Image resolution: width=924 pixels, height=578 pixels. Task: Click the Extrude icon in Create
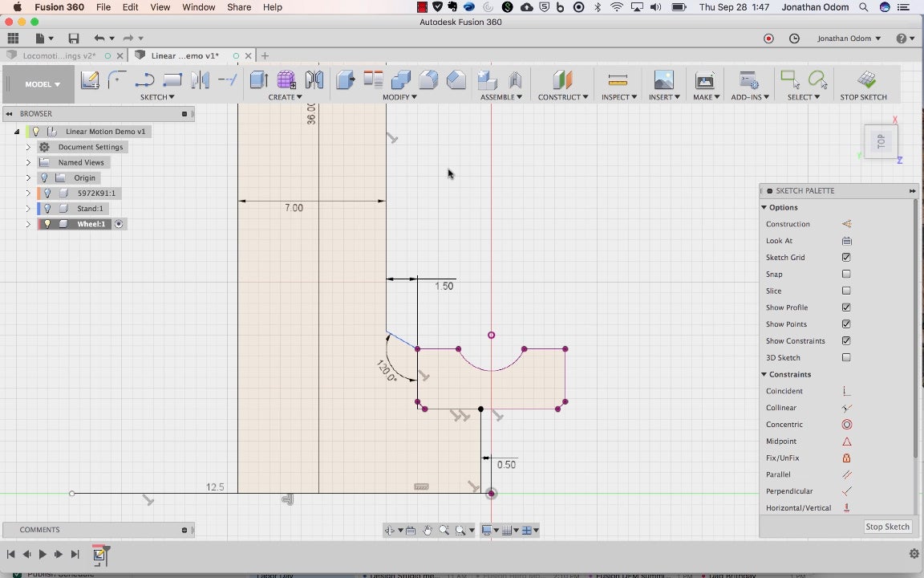pos(259,79)
